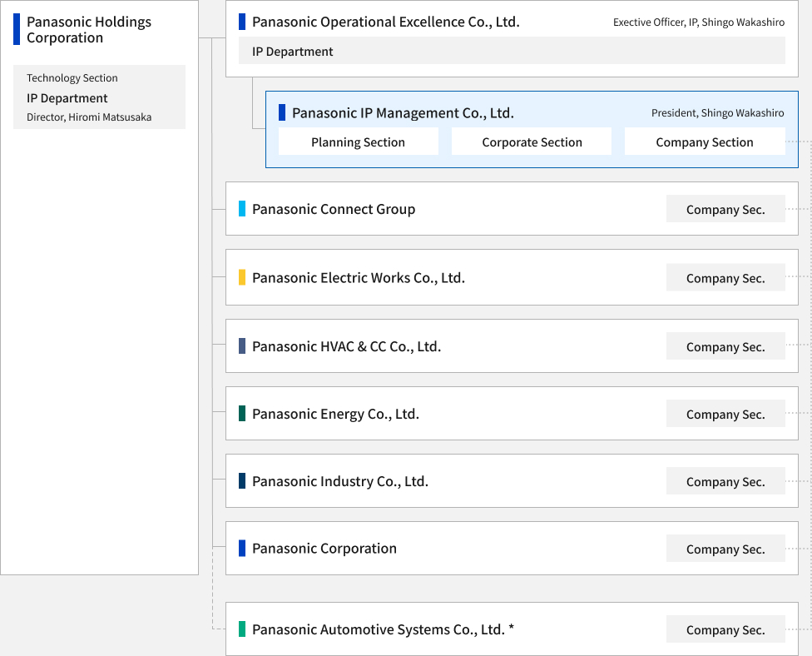Viewport: 812px width, 656px height.
Task: Select the dark icon beside Panasonic HVAC & CC
Action: [x=241, y=346]
